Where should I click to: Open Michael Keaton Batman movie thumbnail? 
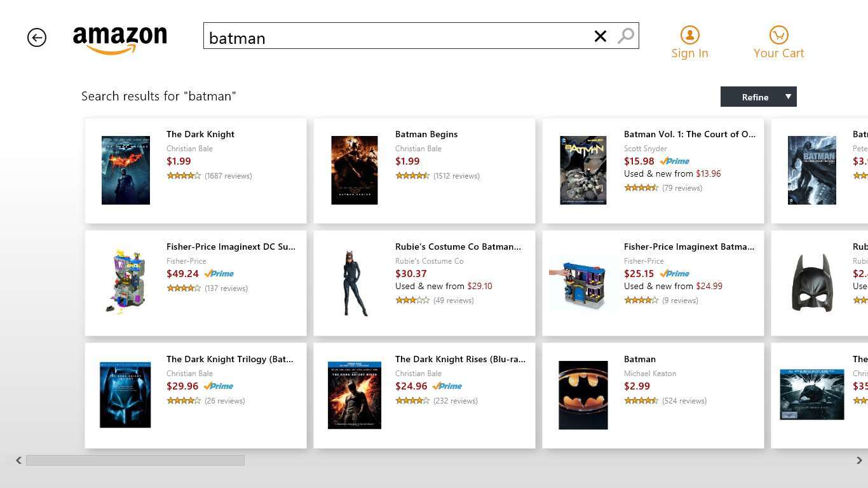[x=583, y=395]
